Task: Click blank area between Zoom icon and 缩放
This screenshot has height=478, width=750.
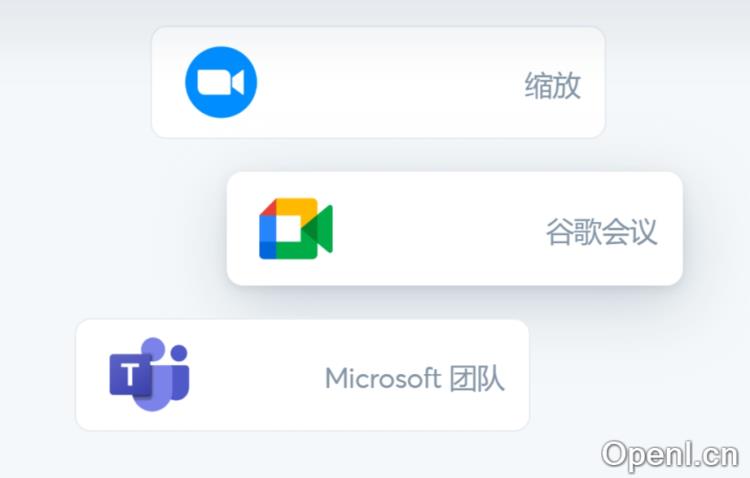Action: coord(390,82)
